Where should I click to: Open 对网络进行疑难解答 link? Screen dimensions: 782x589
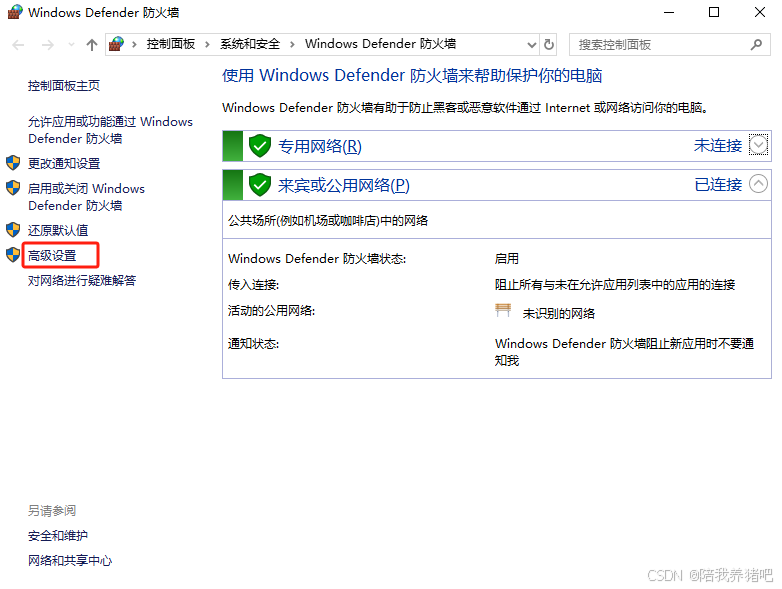[x=82, y=280]
